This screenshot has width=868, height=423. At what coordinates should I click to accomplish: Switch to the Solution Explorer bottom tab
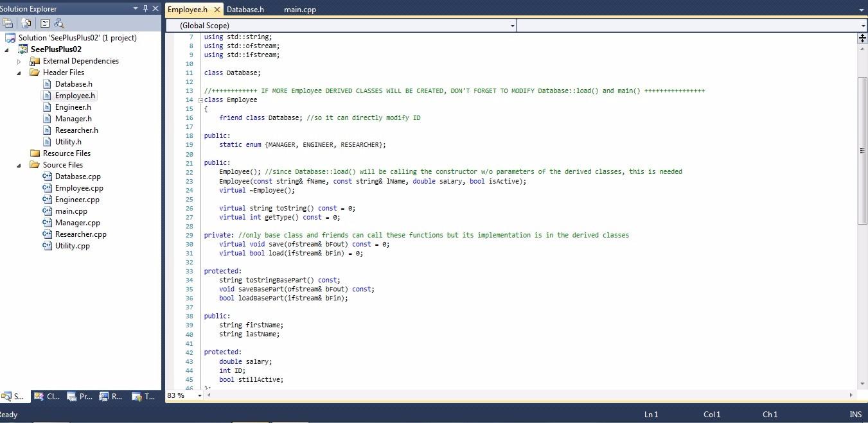click(14, 397)
